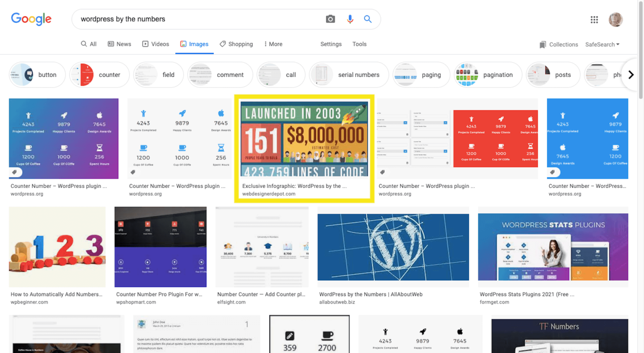Image resolution: width=644 pixels, height=353 pixels.
Task: Click the blue magnifying glass search icon
Action: (368, 19)
